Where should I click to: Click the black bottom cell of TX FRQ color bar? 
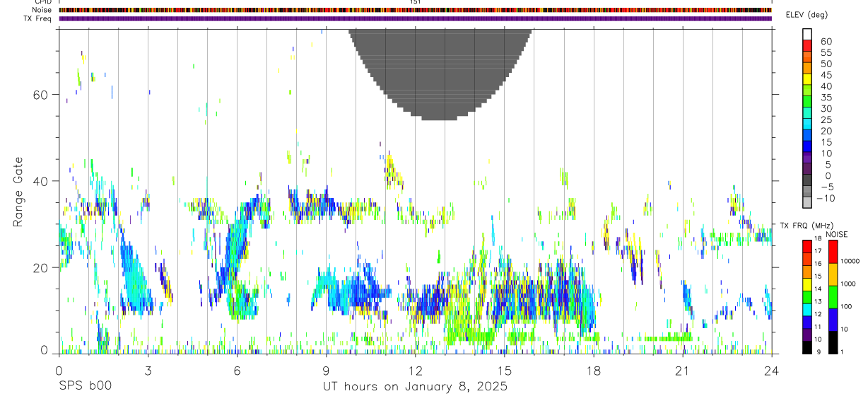[807, 347]
